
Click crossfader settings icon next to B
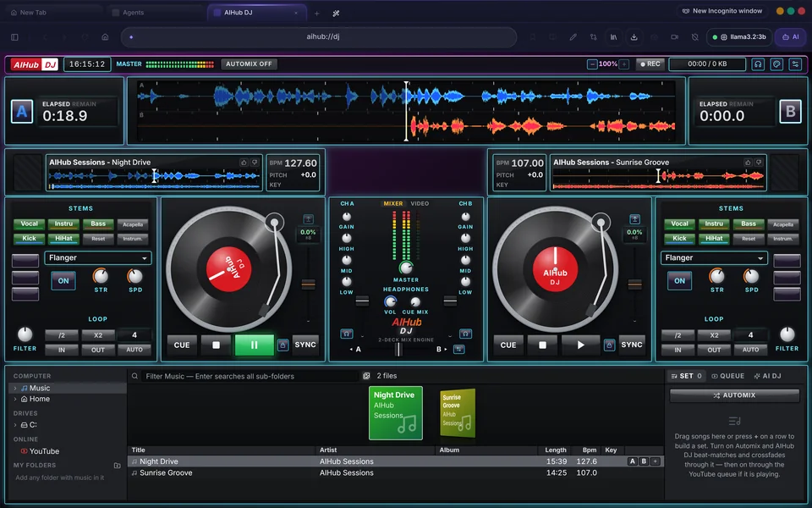click(458, 350)
